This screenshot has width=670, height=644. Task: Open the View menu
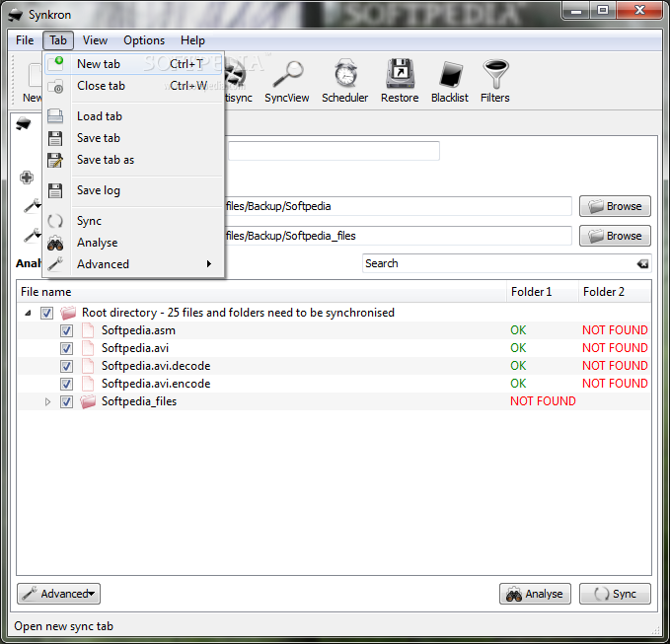[95, 40]
